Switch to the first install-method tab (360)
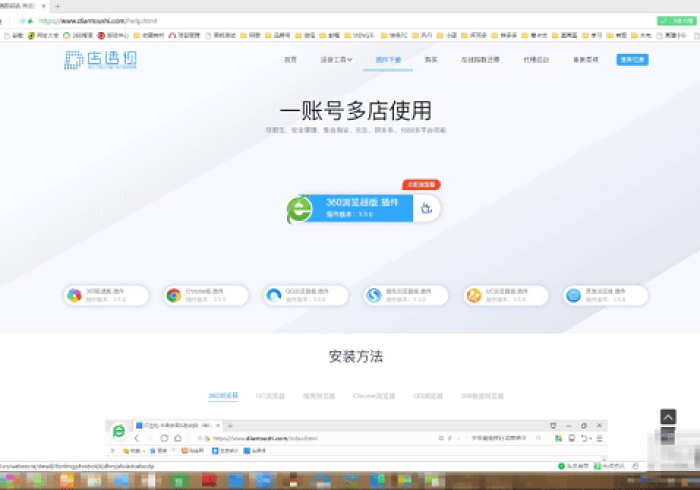Screen dimensions: 700x490 (x=223, y=395)
